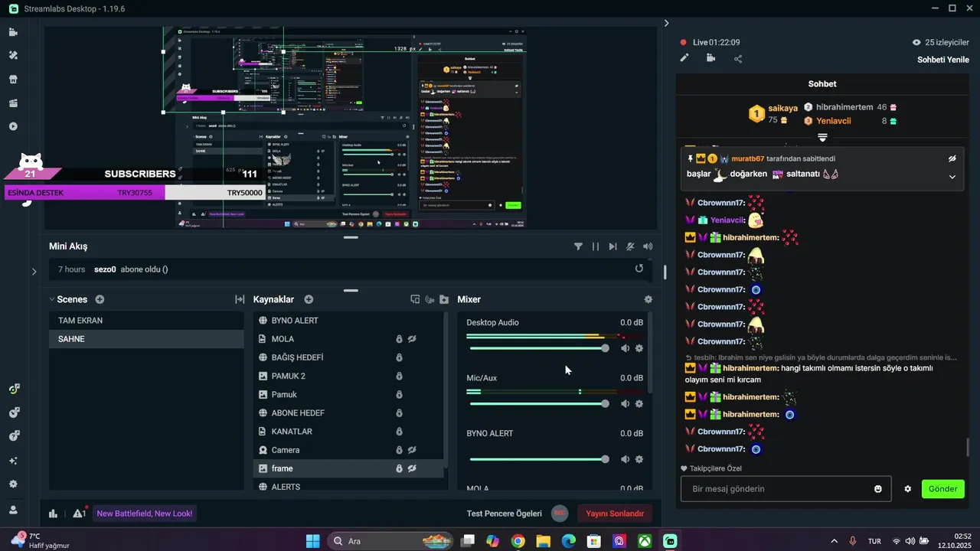The height and width of the screenshot is (551, 980).
Task: Open the notifications warning icon
Action: point(79,514)
